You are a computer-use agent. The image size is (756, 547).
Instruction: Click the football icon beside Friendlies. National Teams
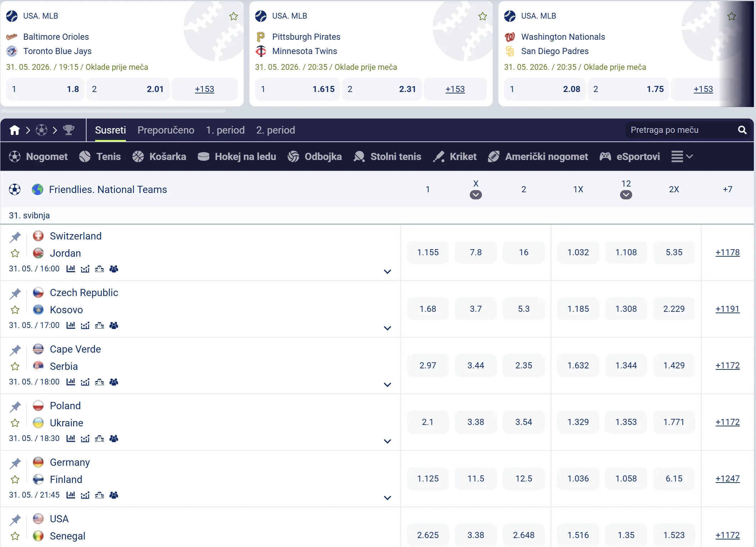(x=15, y=189)
